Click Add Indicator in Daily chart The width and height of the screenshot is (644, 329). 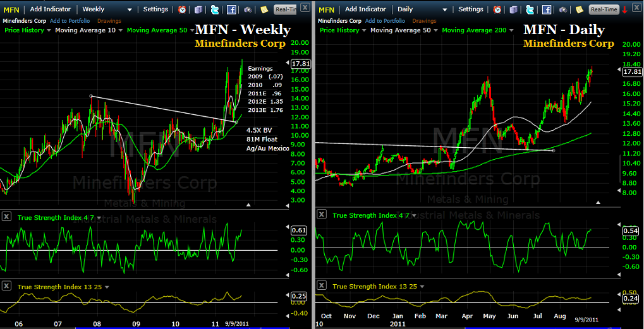[x=365, y=9]
